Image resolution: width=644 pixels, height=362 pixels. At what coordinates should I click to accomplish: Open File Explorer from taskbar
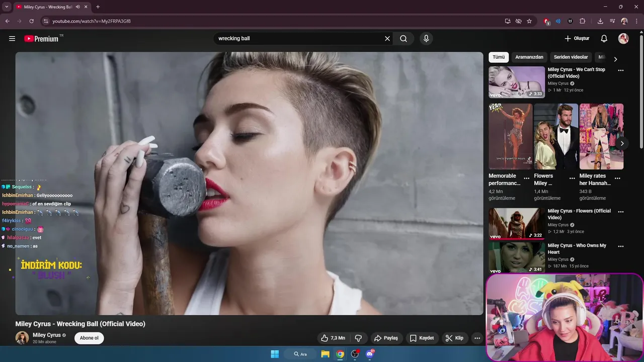[326, 354]
